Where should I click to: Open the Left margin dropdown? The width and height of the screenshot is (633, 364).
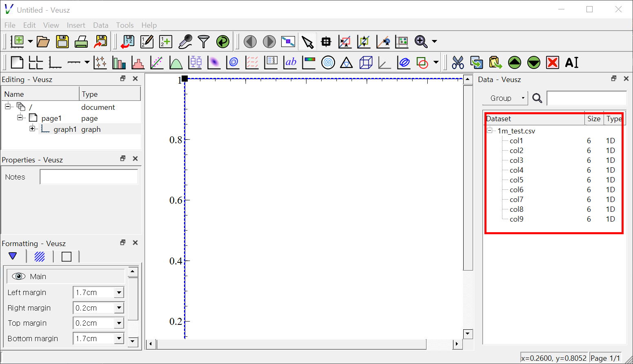(x=119, y=293)
